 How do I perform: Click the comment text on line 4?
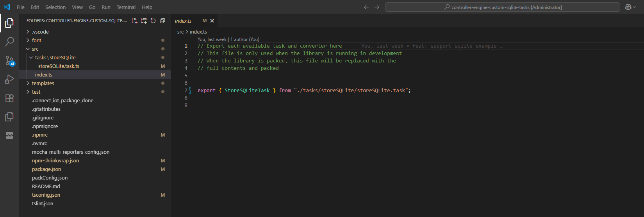pos(238,68)
